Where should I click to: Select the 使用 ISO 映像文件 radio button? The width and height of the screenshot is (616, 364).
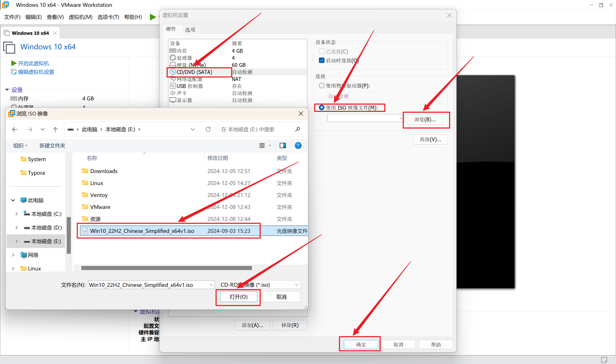tap(321, 107)
